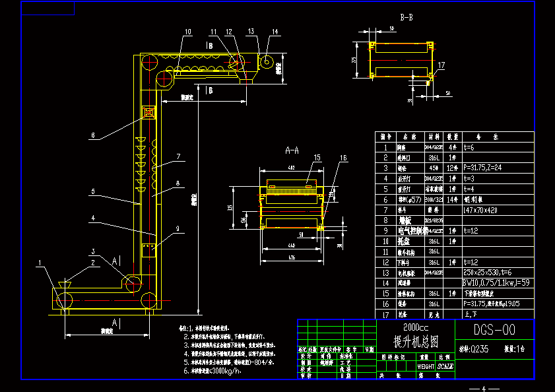Click the t=1.2 remark in row 9
Image resolution: width=555 pixels, height=392 pixels.
(471, 231)
